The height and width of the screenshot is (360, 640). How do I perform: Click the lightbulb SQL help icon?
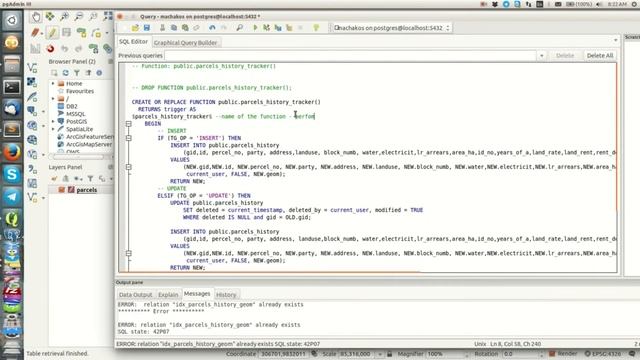[x=316, y=28]
